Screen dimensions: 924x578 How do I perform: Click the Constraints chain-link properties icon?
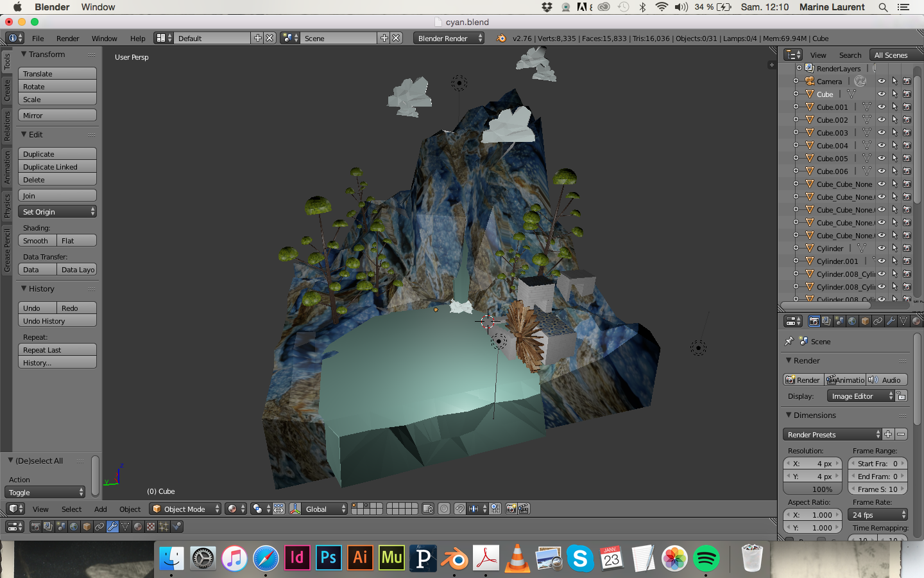(878, 321)
